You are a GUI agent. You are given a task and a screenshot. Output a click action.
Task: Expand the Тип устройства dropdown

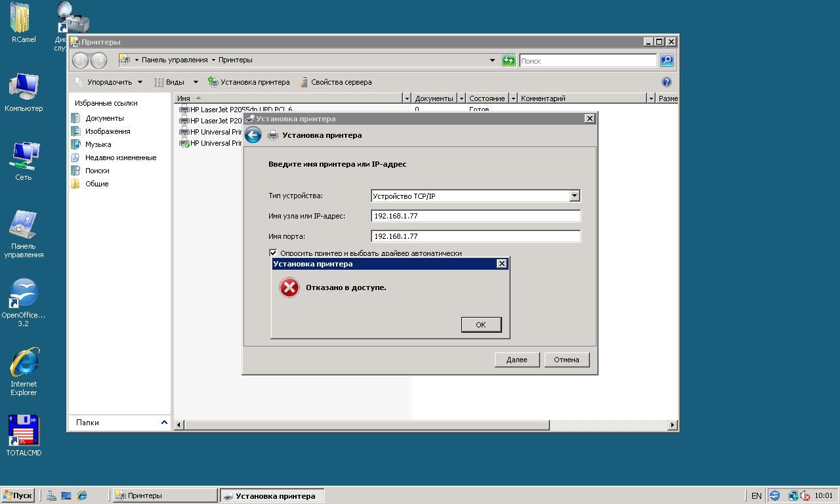[x=574, y=196]
